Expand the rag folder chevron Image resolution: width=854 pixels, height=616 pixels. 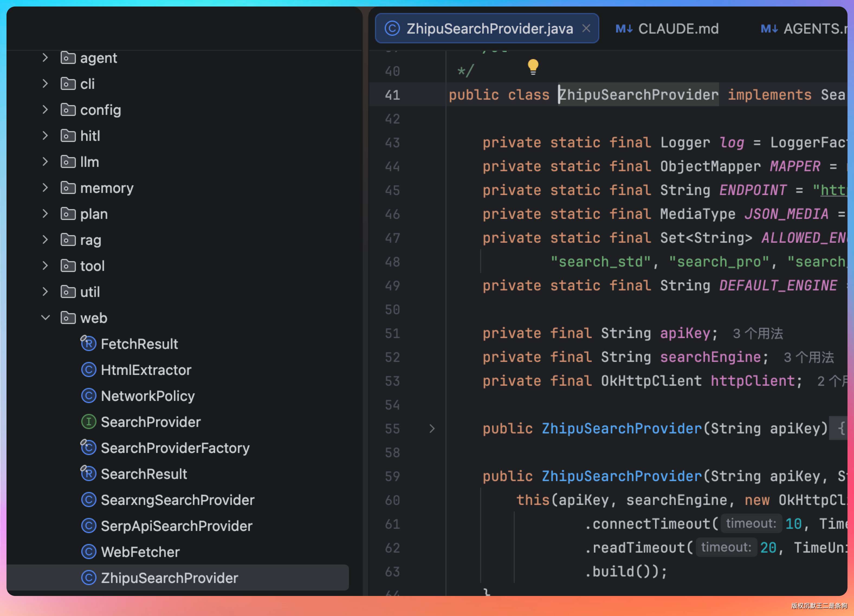point(45,239)
